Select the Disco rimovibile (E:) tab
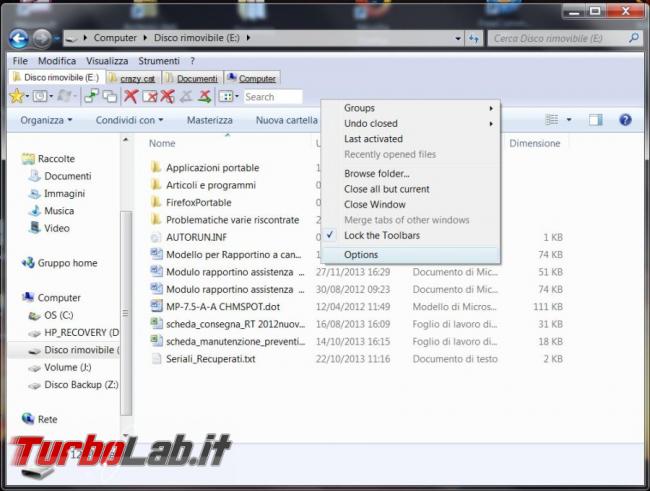This screenshot has height=491, width=650. [56, 77]
